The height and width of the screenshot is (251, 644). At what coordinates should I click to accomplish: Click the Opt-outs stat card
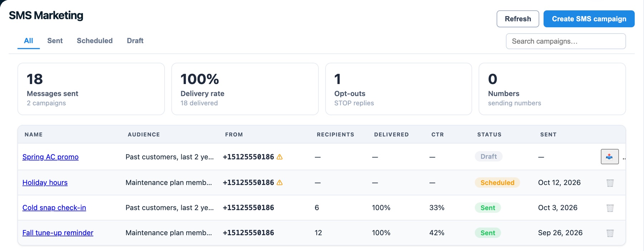point(399,89)
